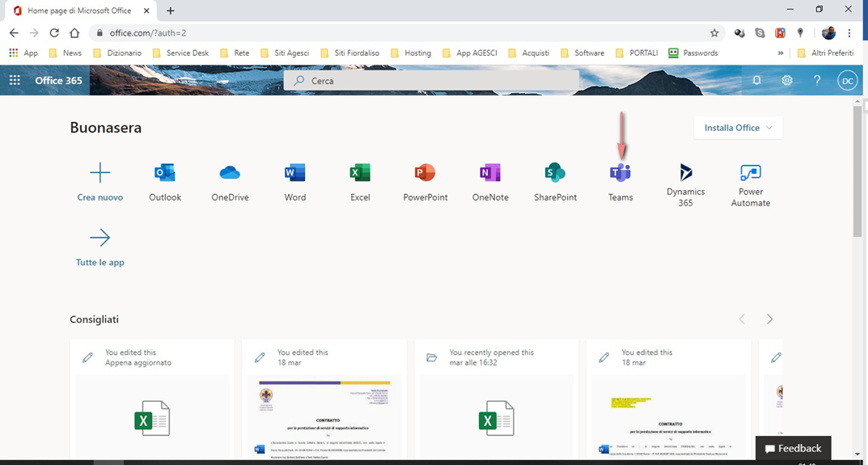The image size is (868, 465).
Task: Open the Outlook app
Action: [165, 183]
